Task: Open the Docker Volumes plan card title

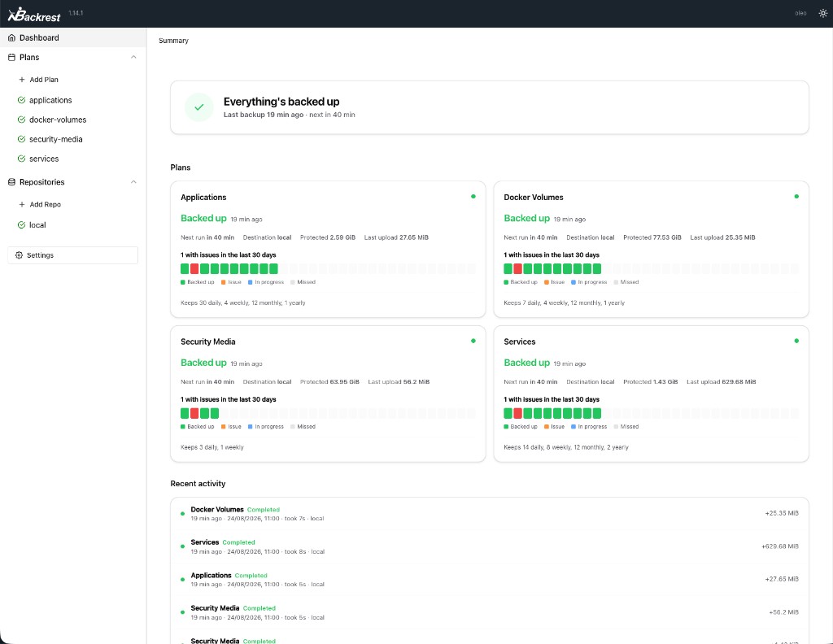Action: click(534, 197)
